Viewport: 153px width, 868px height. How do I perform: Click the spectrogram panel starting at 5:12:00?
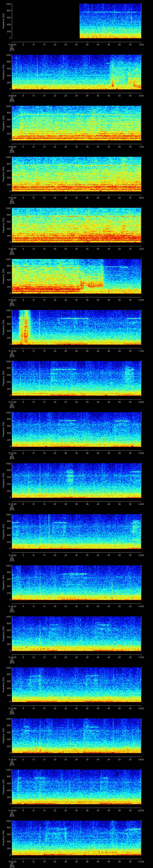click(77, 429)
